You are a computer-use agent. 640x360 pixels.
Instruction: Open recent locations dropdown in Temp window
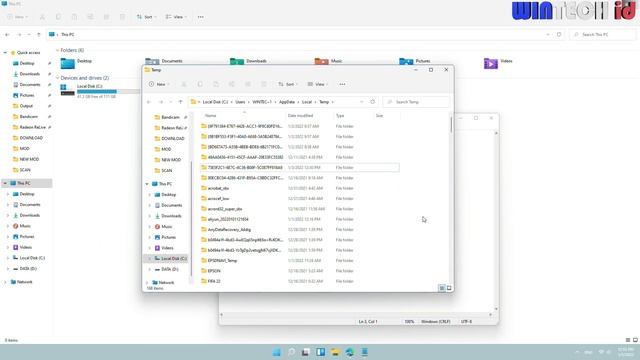tap(171, 102)
